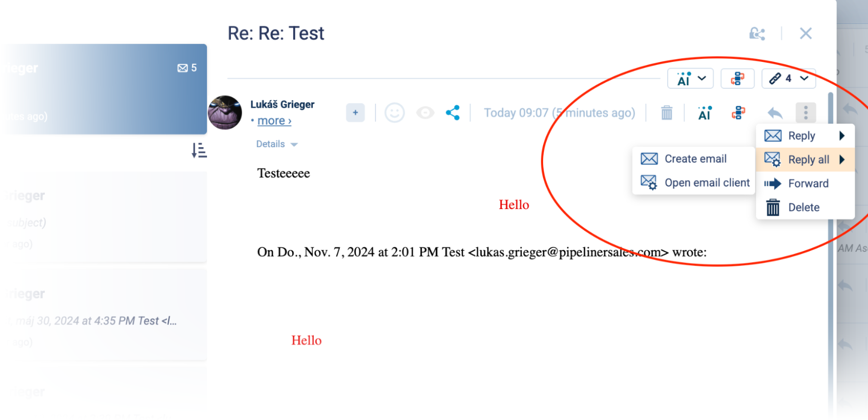Image resolution: width=868 pixels, height=420 pixels.
Task: Select Delete in the context menu
Action: (805, 207)
